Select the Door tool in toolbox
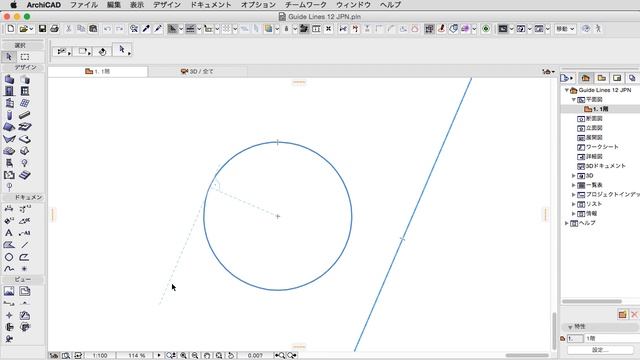The height and width of the screenshot is (360, 640). [9, 91]
